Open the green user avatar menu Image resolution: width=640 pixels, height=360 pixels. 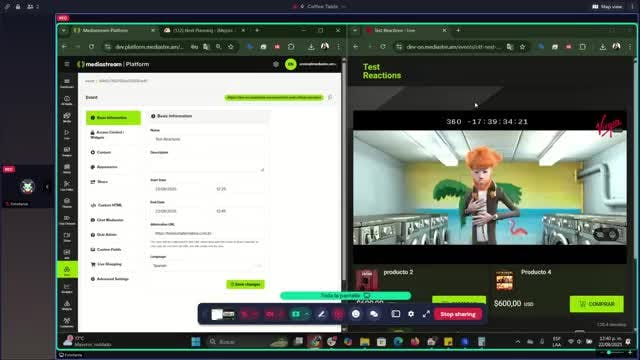[291, 64]
